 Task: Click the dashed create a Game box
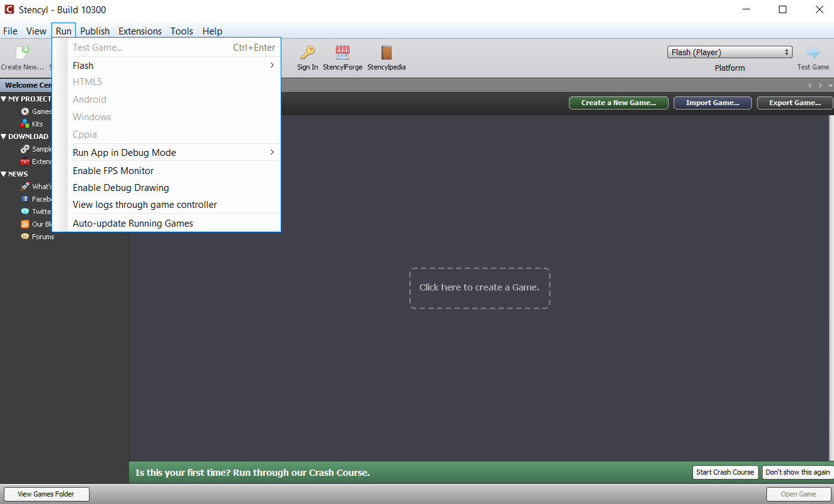tap(479, 287)
